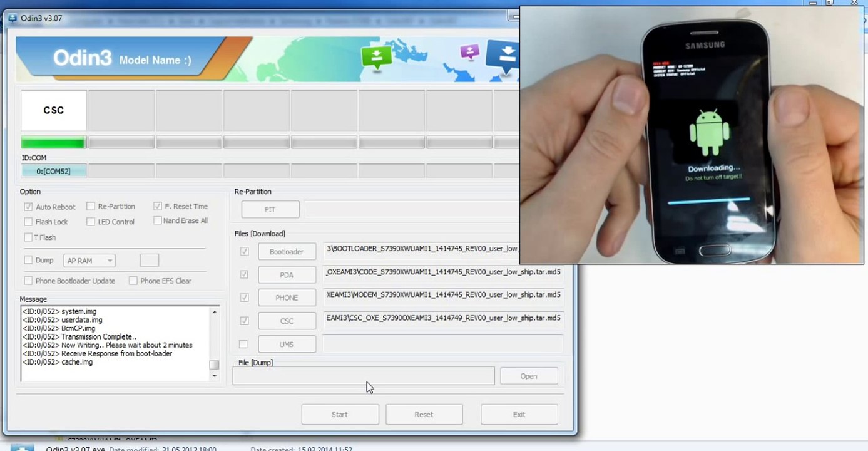This screenshot has height=451, width=868.
Task: Open the AP RAM dropdown
Action: [89, 261]
